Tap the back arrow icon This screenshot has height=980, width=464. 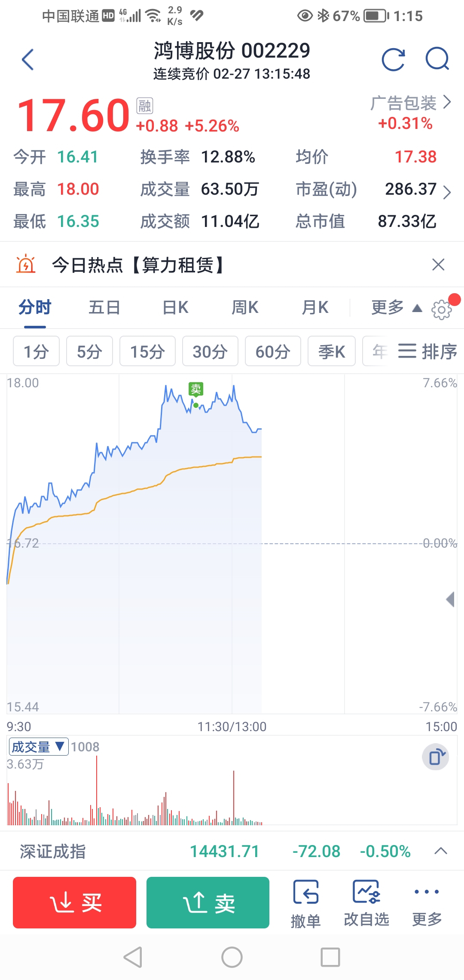[x=27, y=59]
